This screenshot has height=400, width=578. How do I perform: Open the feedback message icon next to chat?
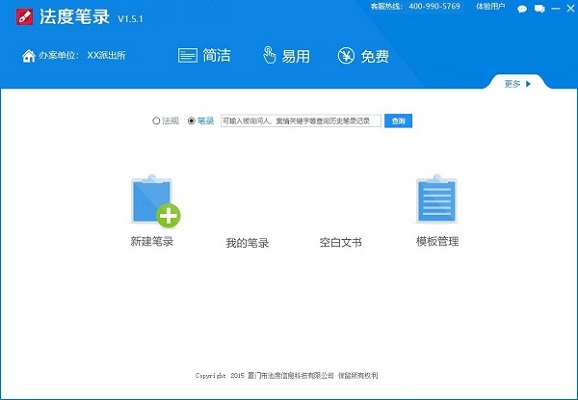coord(540,9)
